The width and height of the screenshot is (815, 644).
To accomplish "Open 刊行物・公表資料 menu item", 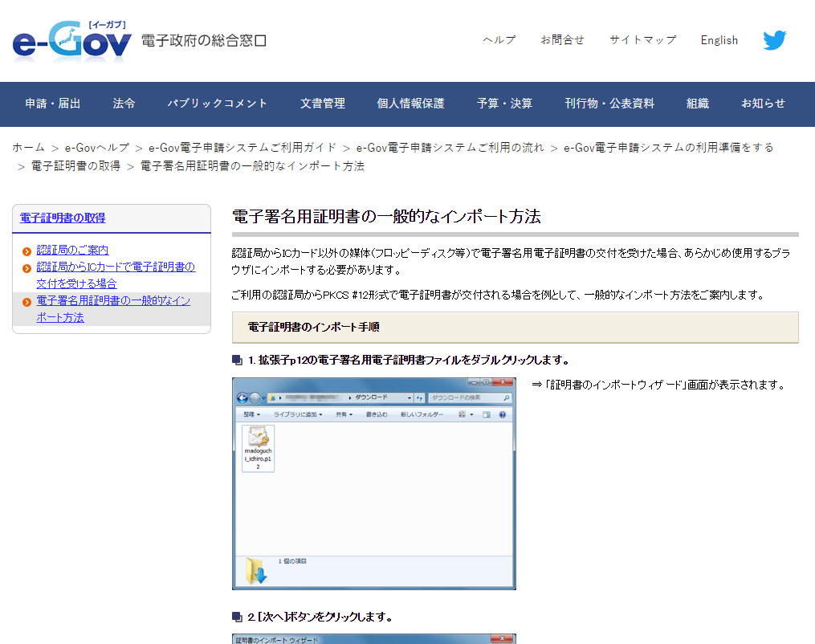I will tap(609, 104).
